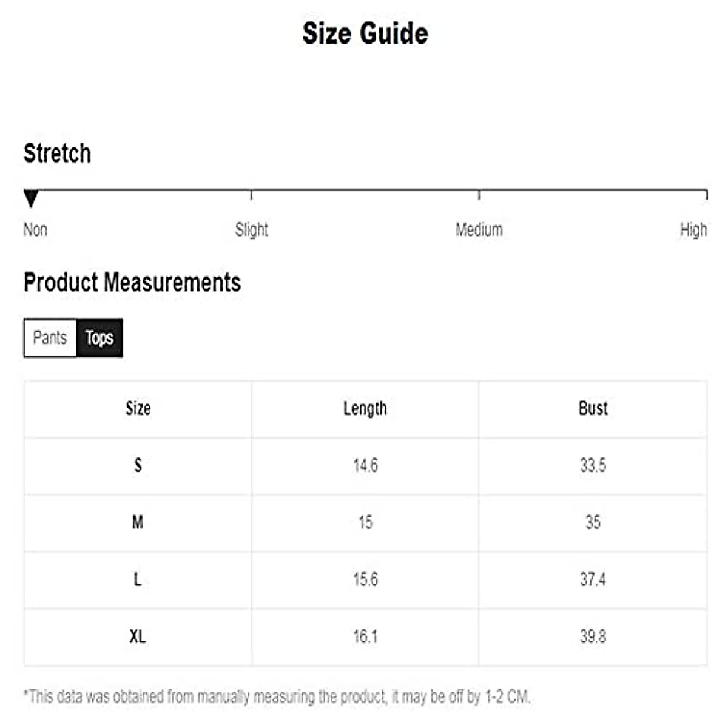This screenshot has height=728, width=728.
Task: Click the Product Measurements heading
Action: 132,283
